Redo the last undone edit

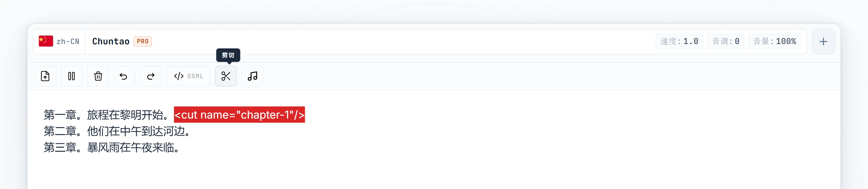151,76
